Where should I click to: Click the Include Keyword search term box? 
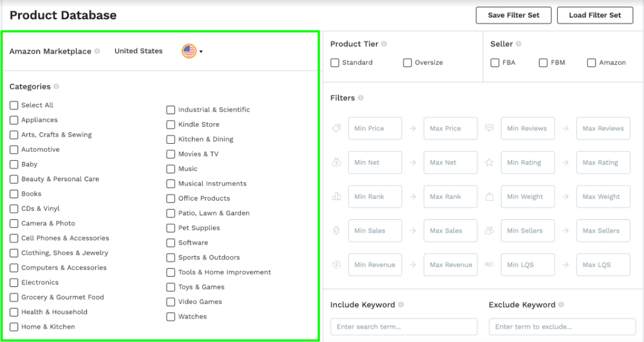tap(403, 327)
